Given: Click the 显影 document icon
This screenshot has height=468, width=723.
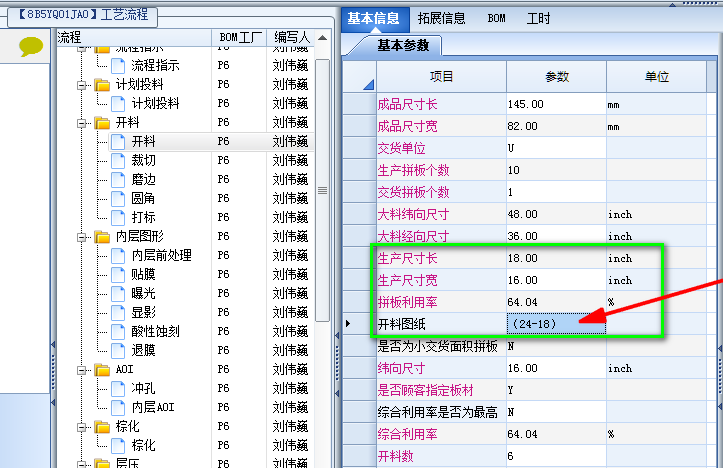Looking at the screenshot, I should coord(118,313).
